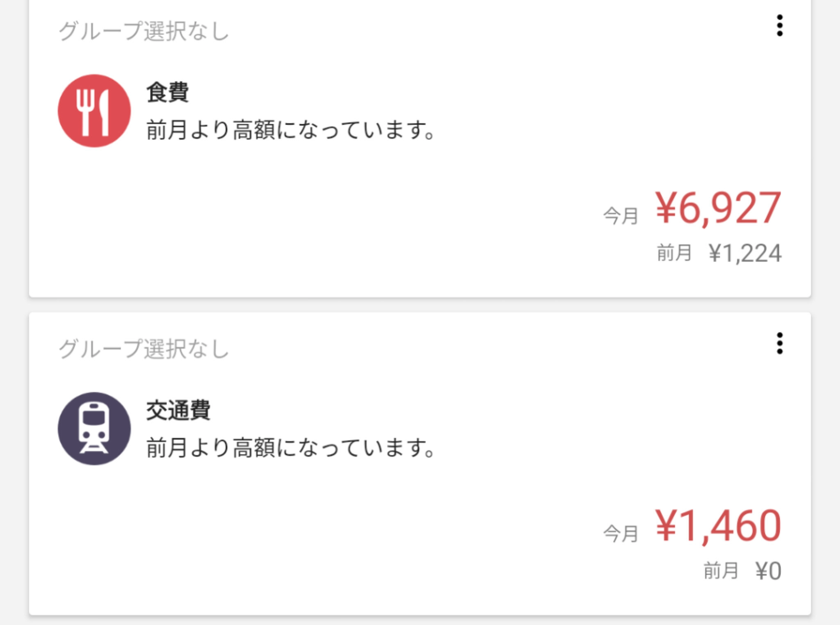Viewport: 840px width, 625px height.
Task: Tap the 食費 higher-than-last-month message
Action: pos(290,130)
